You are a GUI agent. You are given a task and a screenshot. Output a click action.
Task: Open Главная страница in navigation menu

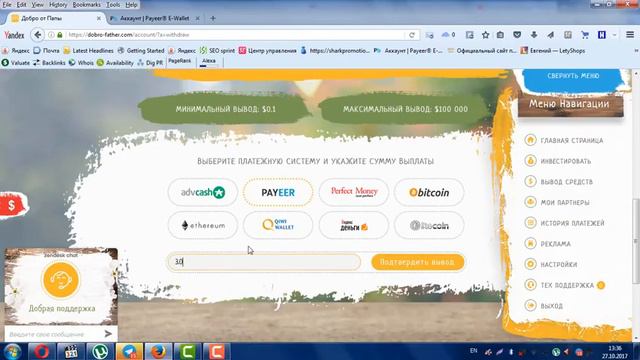click(x=571, y=140)
